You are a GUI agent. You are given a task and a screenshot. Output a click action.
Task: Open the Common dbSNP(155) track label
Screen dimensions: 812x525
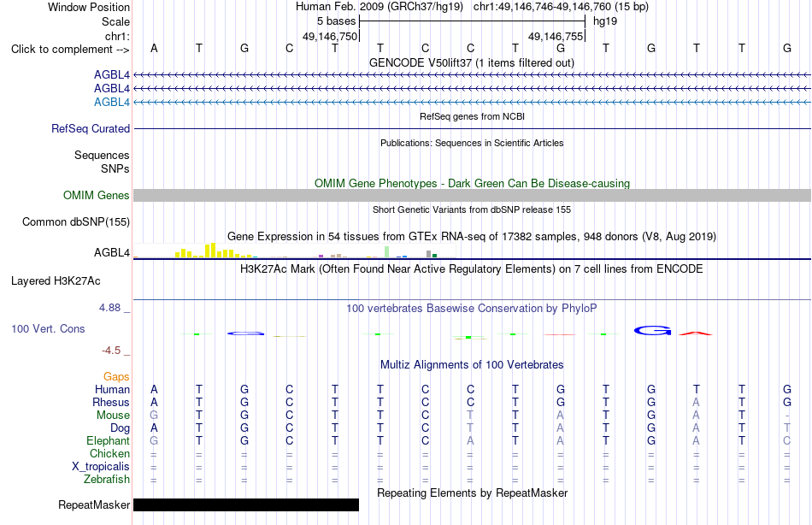click(76, 221)
